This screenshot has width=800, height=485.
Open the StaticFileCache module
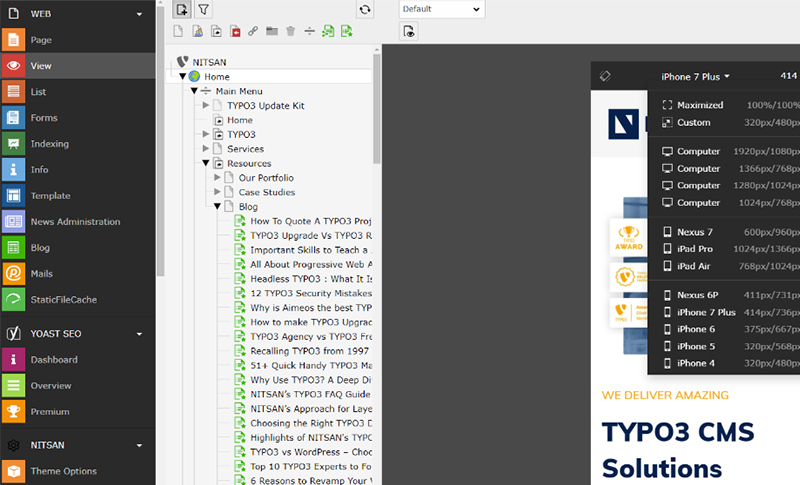[78, 300]
